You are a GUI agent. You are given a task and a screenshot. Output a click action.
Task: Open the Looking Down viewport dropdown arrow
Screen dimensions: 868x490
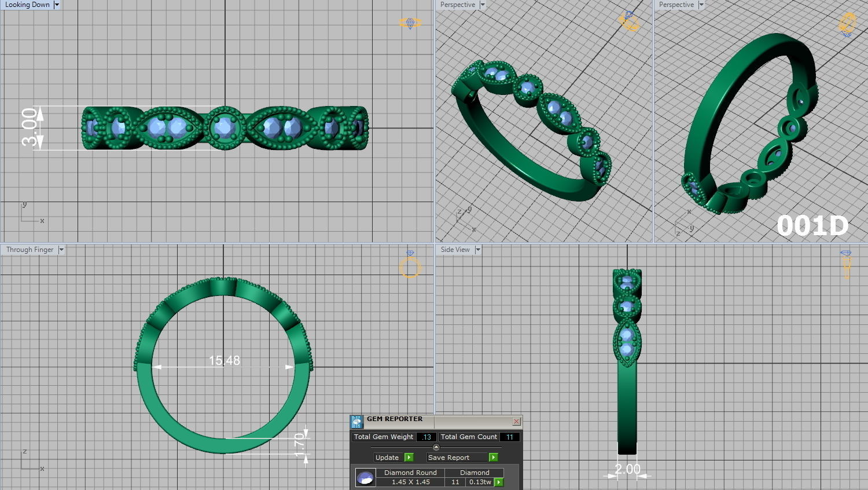(57, 5)
